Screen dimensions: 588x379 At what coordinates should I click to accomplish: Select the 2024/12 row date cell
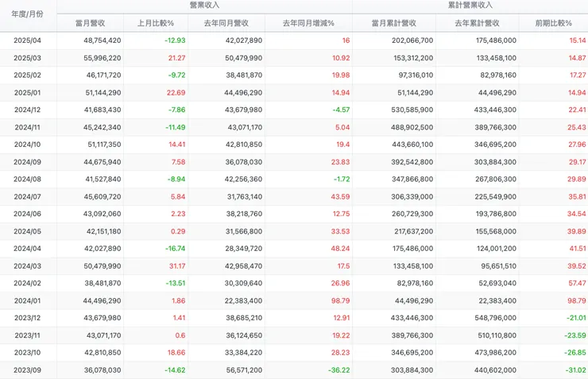tap(27, 110)
